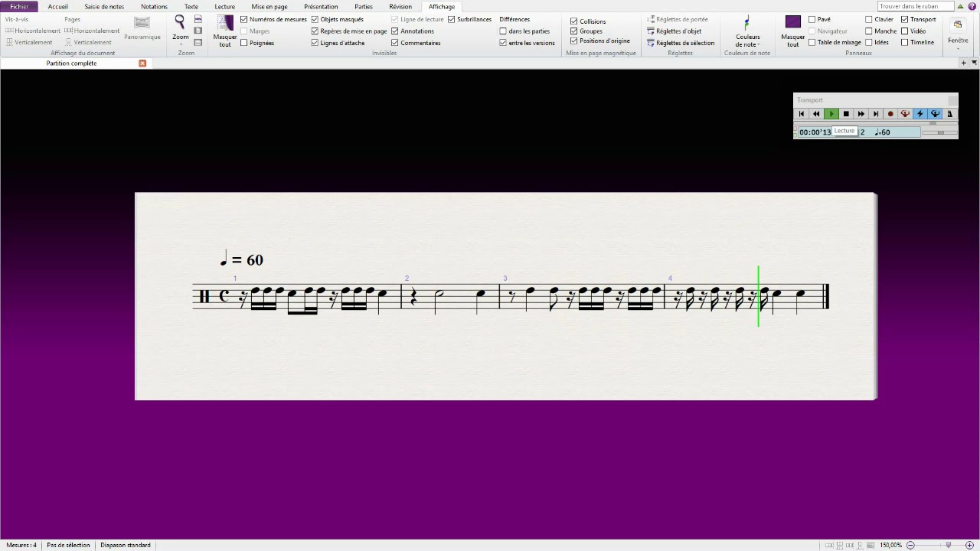980x551 pixels.
Task: Open the Mise en page tab
Action: [x=269, y=6]
